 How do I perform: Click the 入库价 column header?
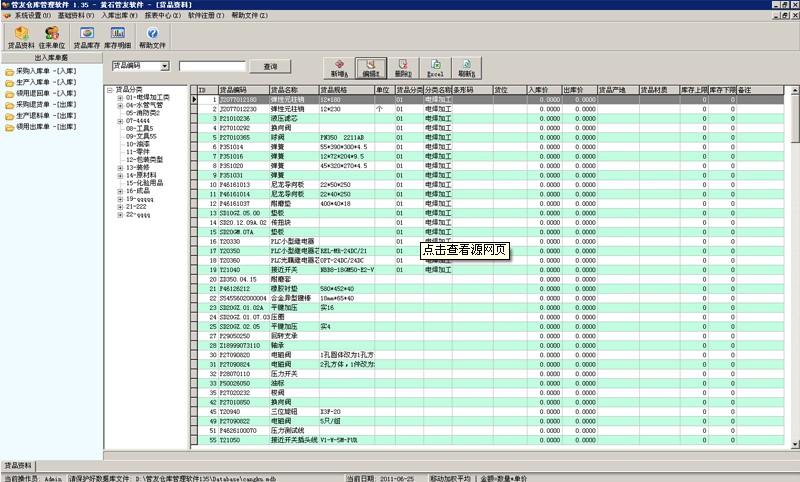[544, 90]
